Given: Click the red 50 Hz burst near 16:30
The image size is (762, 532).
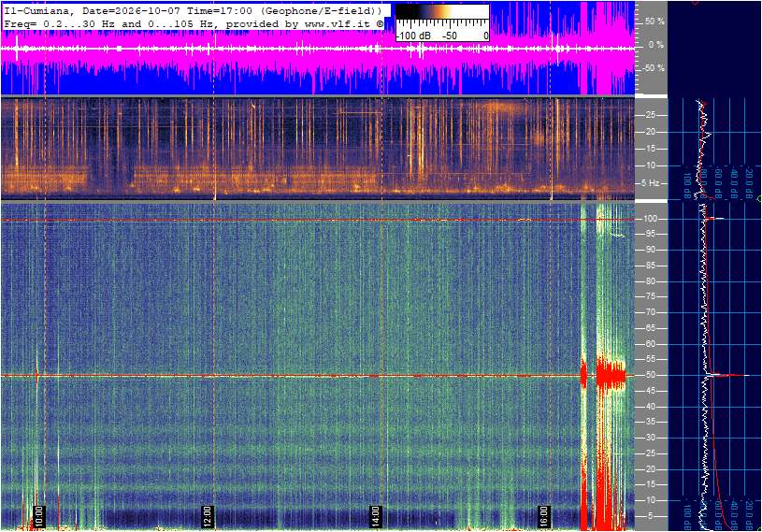Looking at the screenshot, I should [611, 376].
